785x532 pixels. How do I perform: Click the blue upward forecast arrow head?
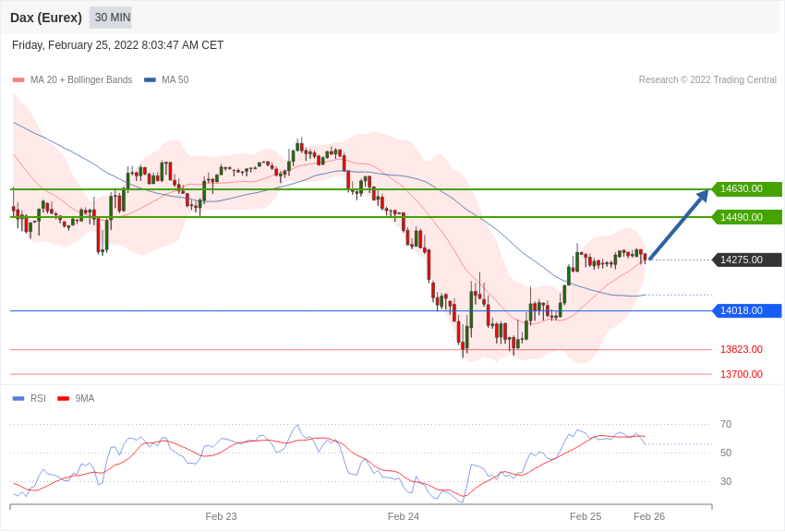coord(703,196)
